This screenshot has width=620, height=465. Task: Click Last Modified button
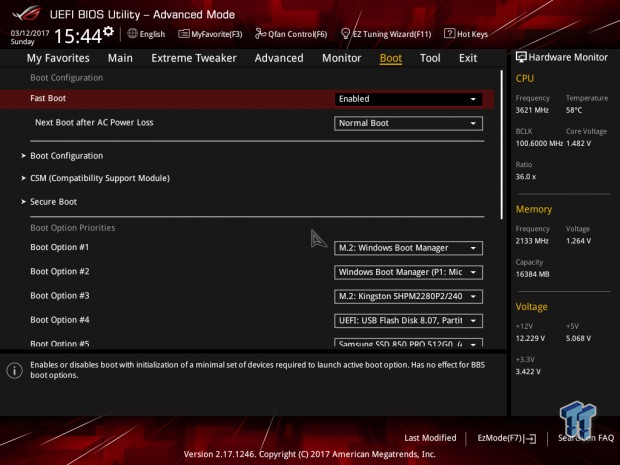tap(430, 438)
